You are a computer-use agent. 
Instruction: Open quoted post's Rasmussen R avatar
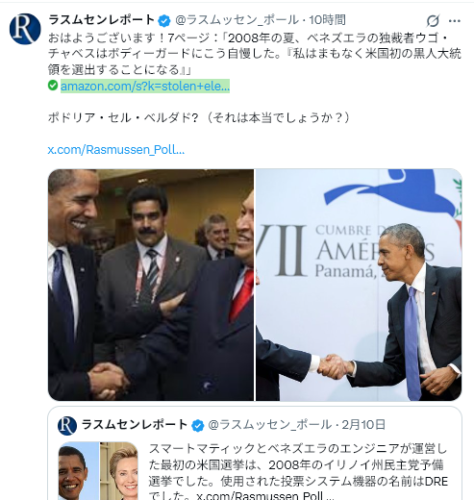click(67, 426)
